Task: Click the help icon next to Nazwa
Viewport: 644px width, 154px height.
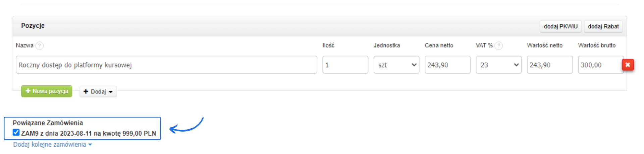Action: 40,46
